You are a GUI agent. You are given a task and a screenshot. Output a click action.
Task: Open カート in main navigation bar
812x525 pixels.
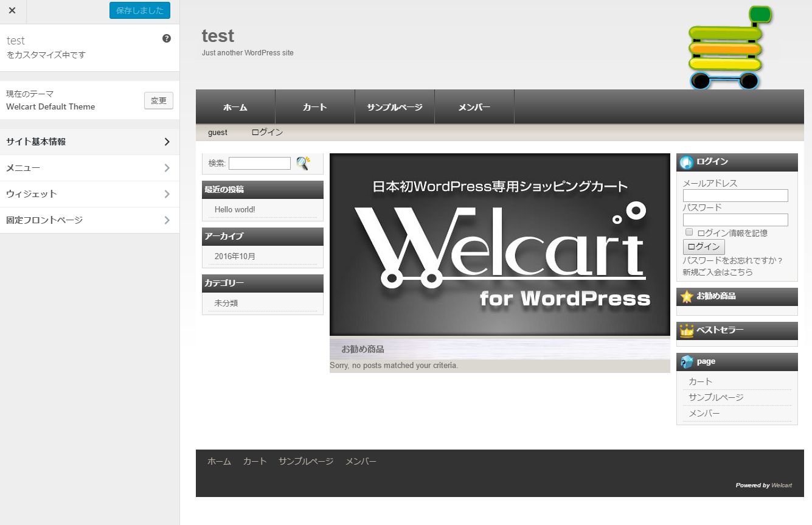coord(315,107)
